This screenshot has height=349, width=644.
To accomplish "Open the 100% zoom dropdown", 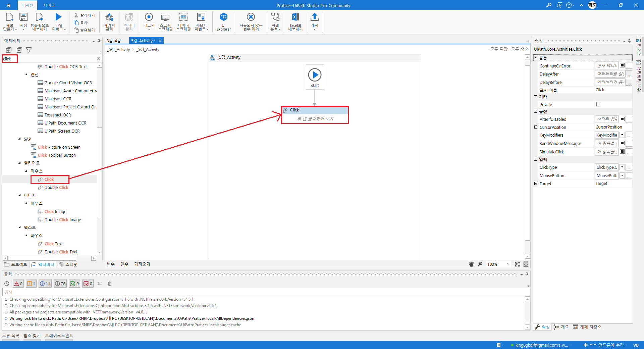I will [508, 264].
